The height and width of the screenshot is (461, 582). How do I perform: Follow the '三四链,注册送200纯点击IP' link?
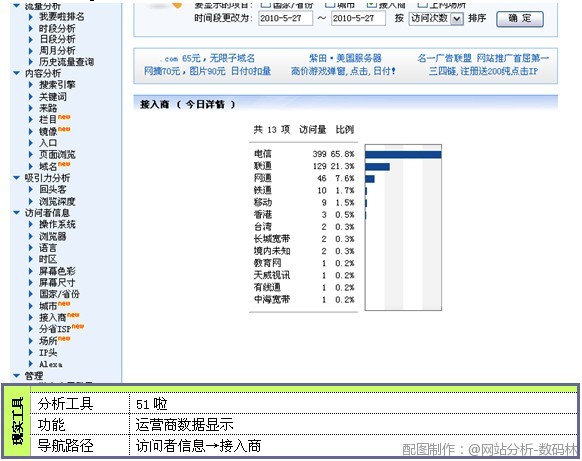click(483, 71)
